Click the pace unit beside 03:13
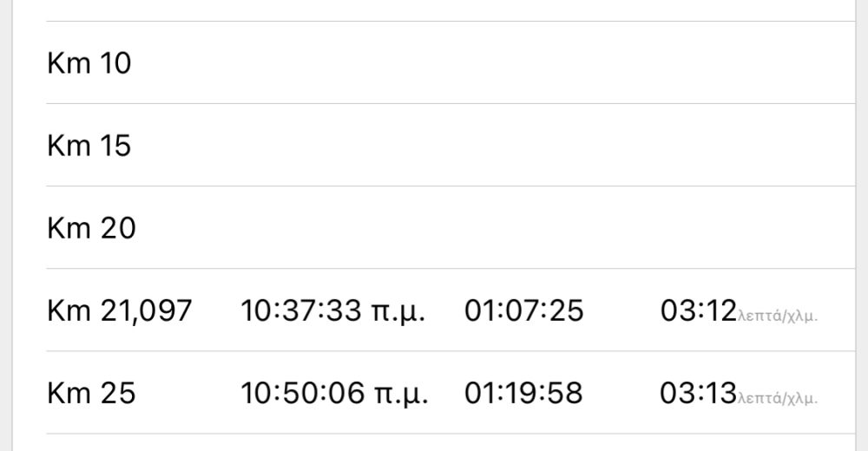The image size is (868, 451). coord(778,396)
